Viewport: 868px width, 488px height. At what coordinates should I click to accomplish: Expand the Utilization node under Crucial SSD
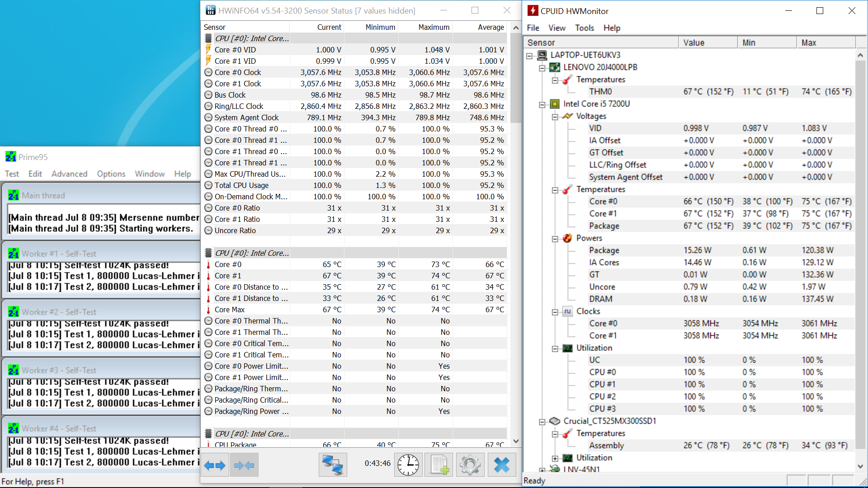point(555,458)
